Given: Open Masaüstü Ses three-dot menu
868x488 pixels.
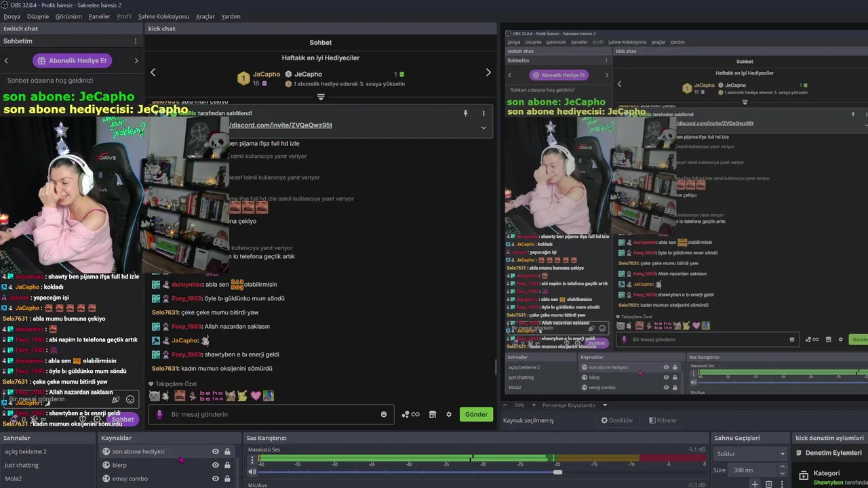Looking at the screenshot, I should tap(252, 460).
